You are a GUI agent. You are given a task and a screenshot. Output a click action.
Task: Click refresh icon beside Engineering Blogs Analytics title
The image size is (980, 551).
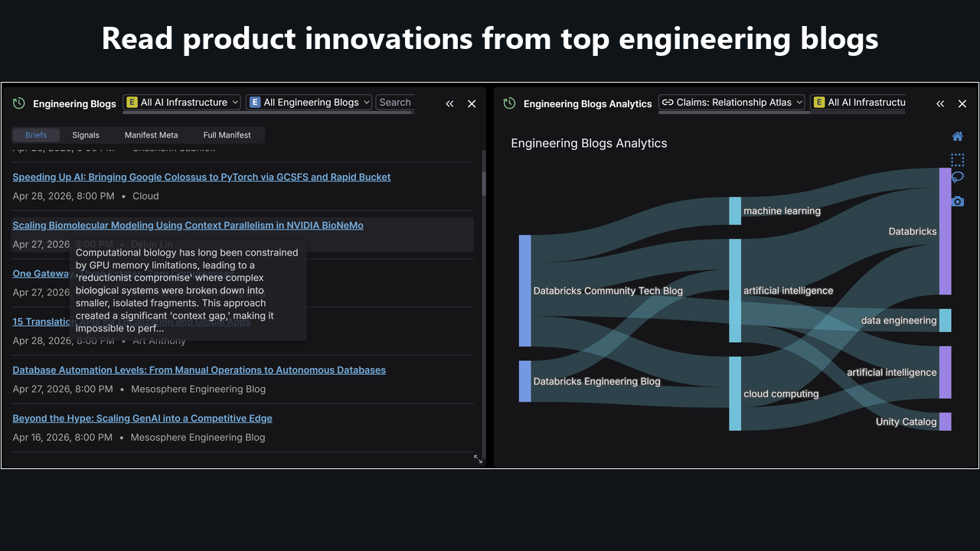(x=509, y=103)
